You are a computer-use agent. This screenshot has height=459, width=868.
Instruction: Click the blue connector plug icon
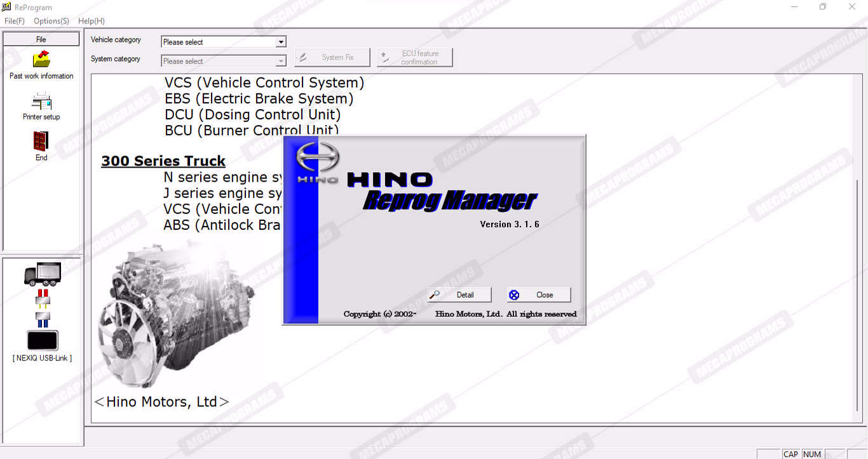click(43, 319)
